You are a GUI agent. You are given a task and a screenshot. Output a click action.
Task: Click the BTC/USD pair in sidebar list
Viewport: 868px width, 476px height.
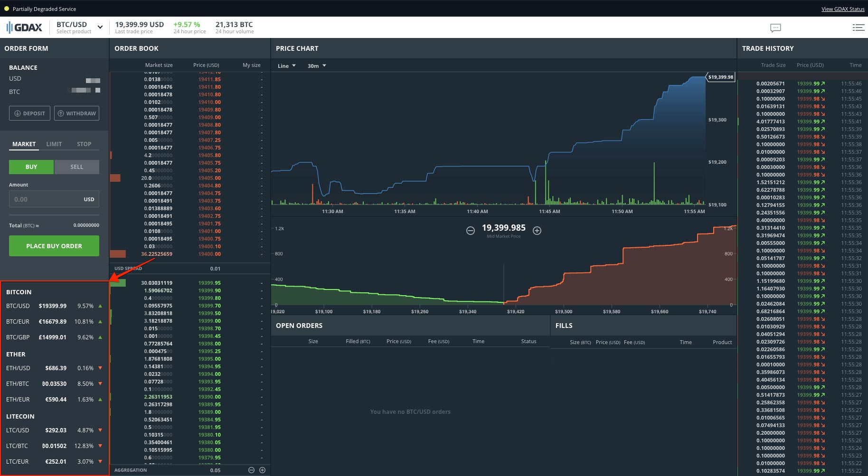pos(54,306)
